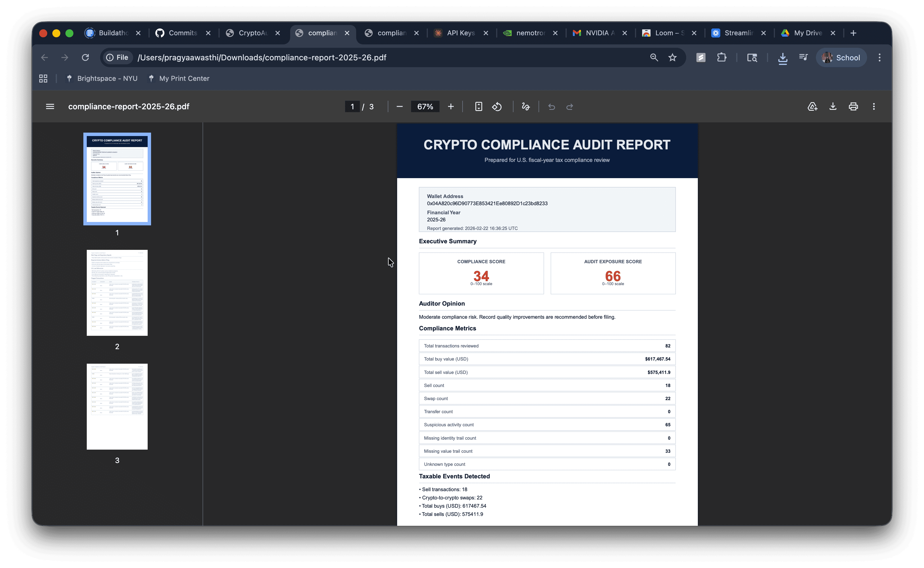This screenshot has width=924, height=568.
Task: Open the School profile button
Action: pos(841,57)
